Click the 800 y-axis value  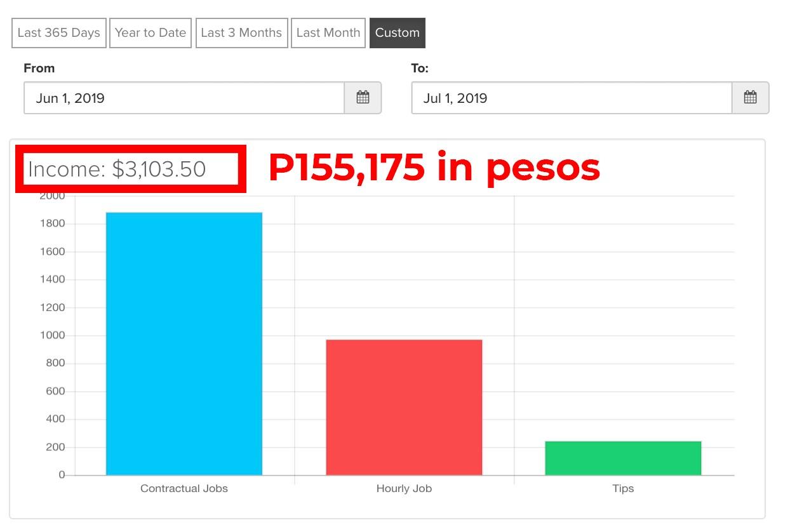click(x=55, y=363)
